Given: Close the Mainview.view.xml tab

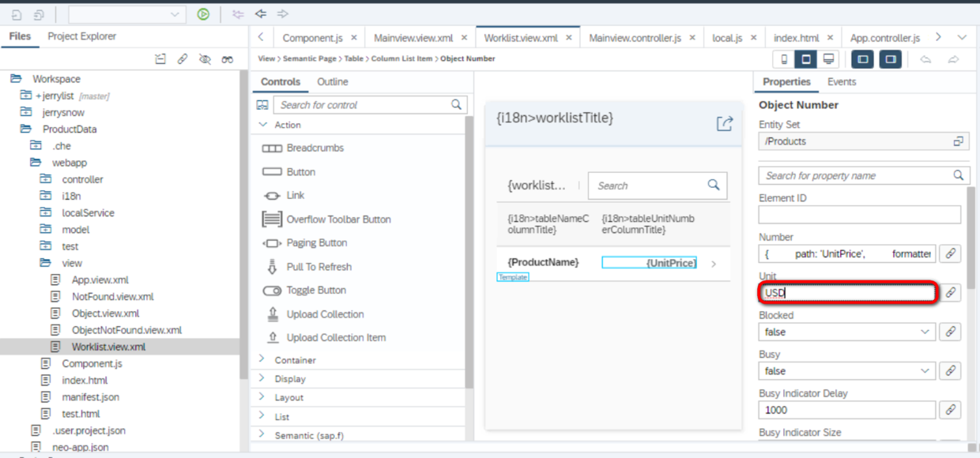Looking at the screenshot, I should 464,37.
